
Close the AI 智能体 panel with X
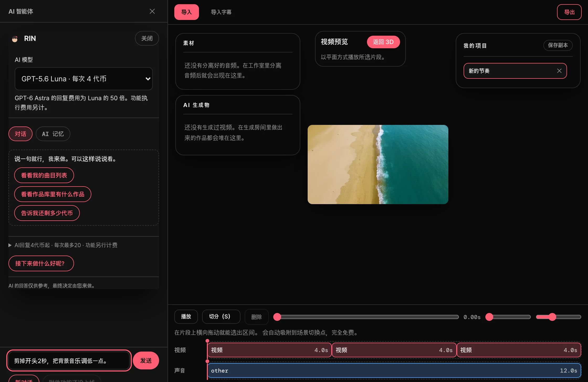(x=152, y=11)
